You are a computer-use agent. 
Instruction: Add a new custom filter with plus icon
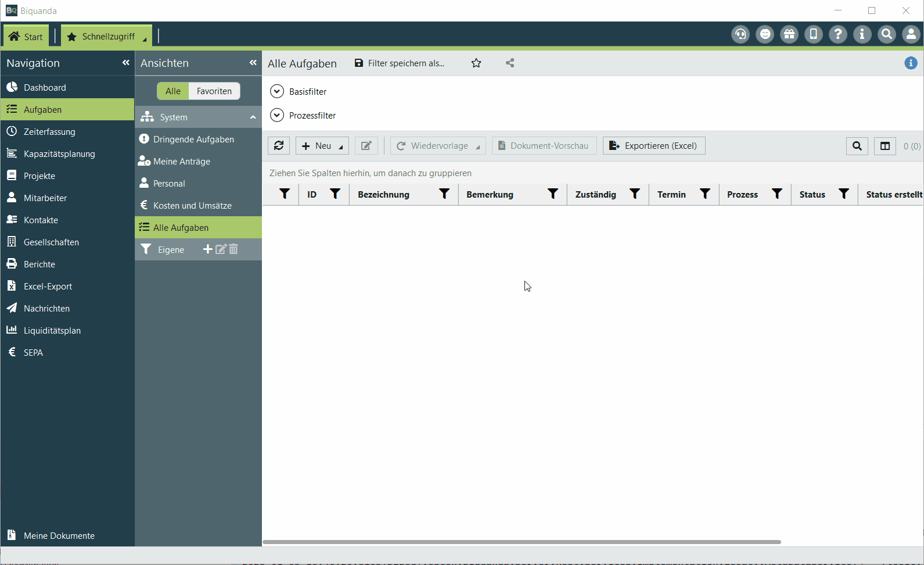click(x=207, y=249)
